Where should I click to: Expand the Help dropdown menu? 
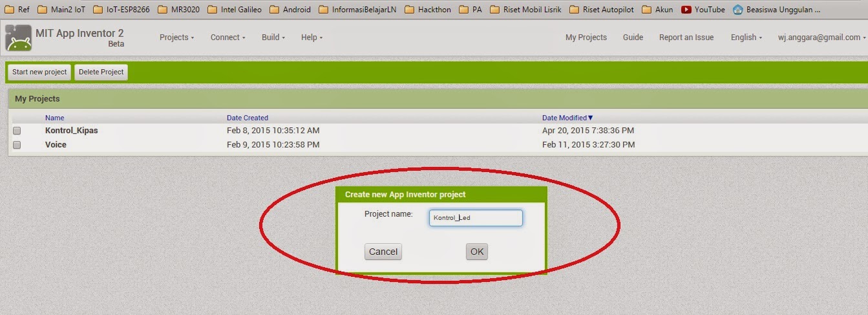[x=312, y=38]
